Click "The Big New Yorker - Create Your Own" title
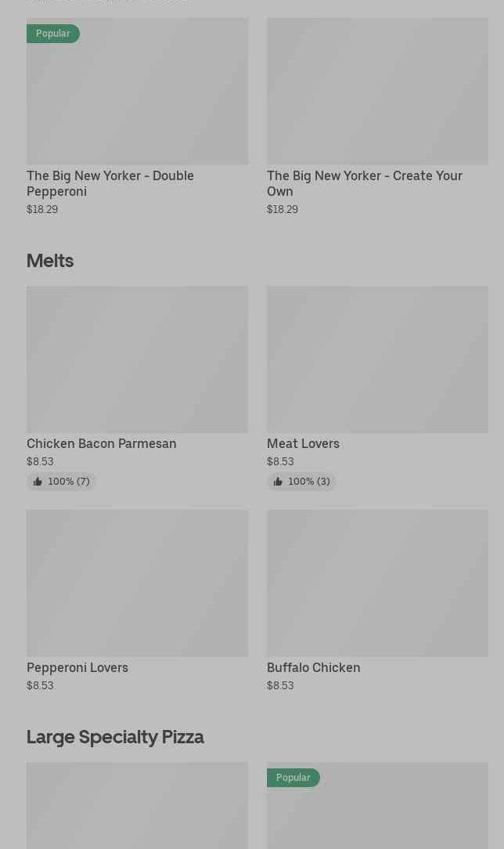Image resolution: width=504 pixels, height=849 pixels. pos(365,183)
